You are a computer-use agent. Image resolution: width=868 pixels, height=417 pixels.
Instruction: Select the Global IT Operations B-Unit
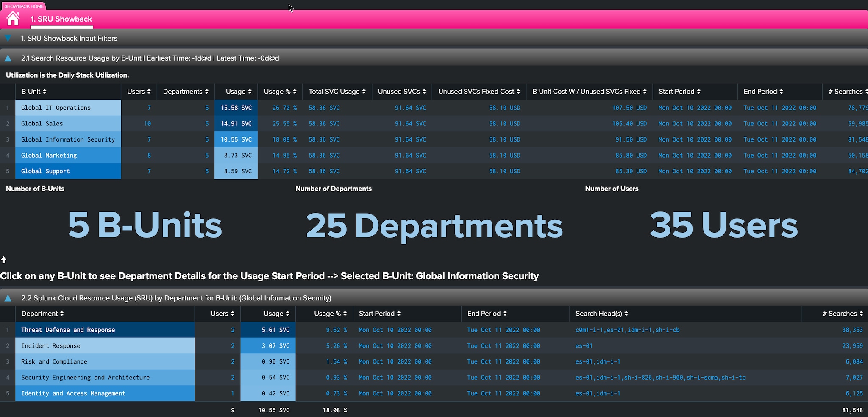tap(68, 108)
